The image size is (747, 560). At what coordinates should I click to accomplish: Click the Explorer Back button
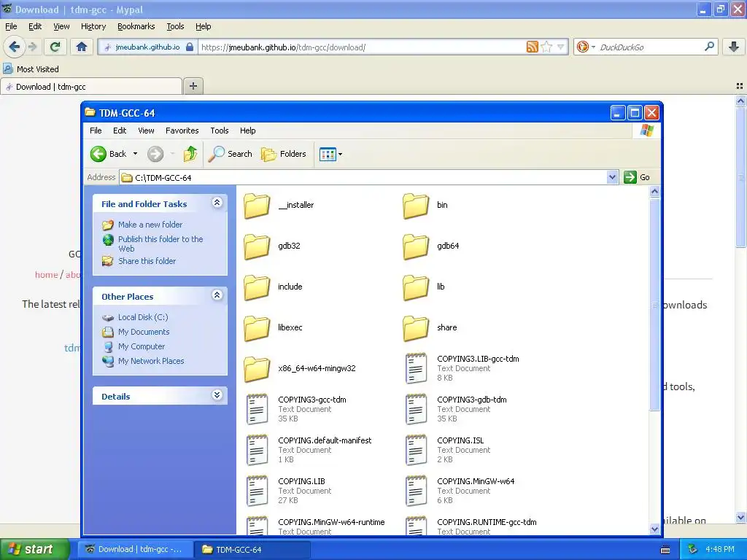(x=109, y=154)
